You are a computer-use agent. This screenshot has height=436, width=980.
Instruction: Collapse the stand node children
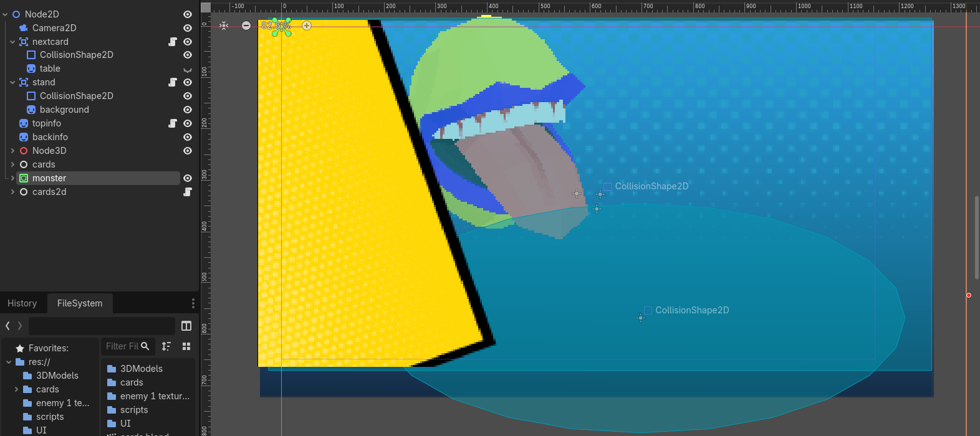click(x=12, y=82)
